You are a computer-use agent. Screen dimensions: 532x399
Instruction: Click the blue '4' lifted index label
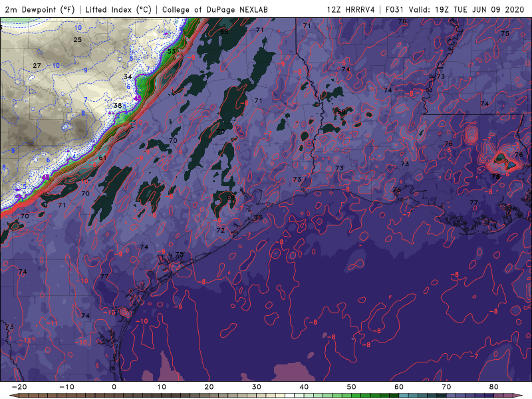(x=74, y=156)
